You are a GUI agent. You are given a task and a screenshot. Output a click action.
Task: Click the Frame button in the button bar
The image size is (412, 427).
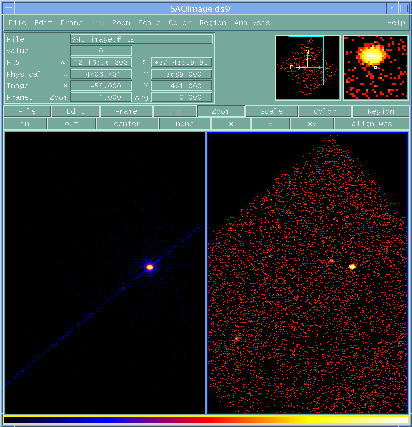126,111
